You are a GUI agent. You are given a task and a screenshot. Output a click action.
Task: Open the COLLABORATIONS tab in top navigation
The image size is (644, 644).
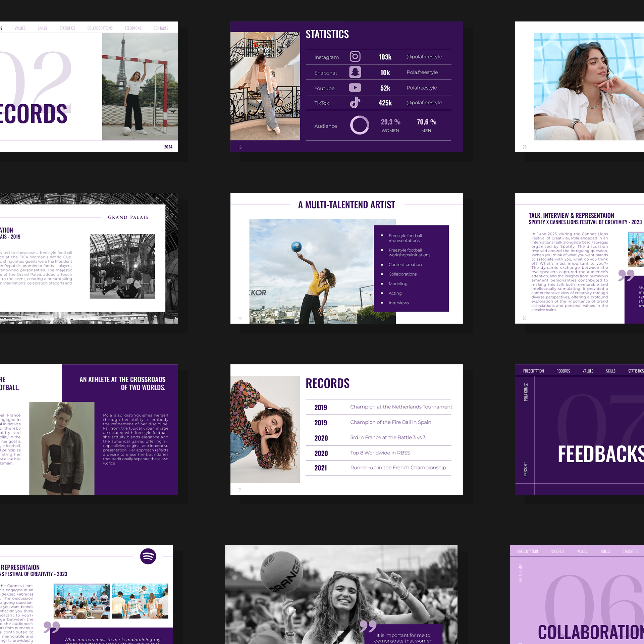100,28
